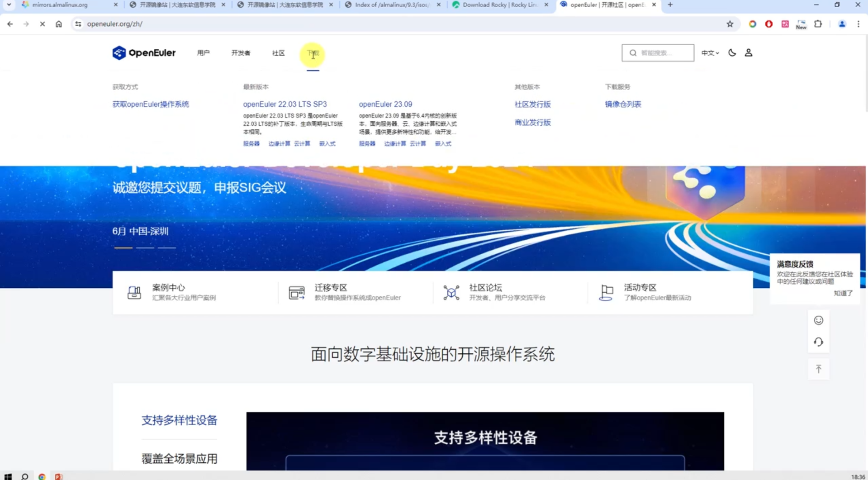Stop page loading button
This screenshot has width=868, height=480.
click(x=42, y=24)
